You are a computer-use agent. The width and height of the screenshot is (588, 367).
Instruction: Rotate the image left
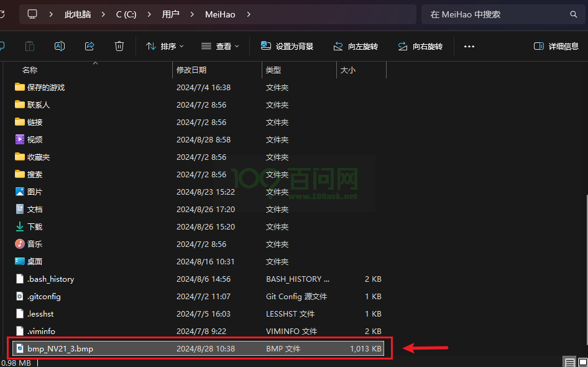point(356,46)
